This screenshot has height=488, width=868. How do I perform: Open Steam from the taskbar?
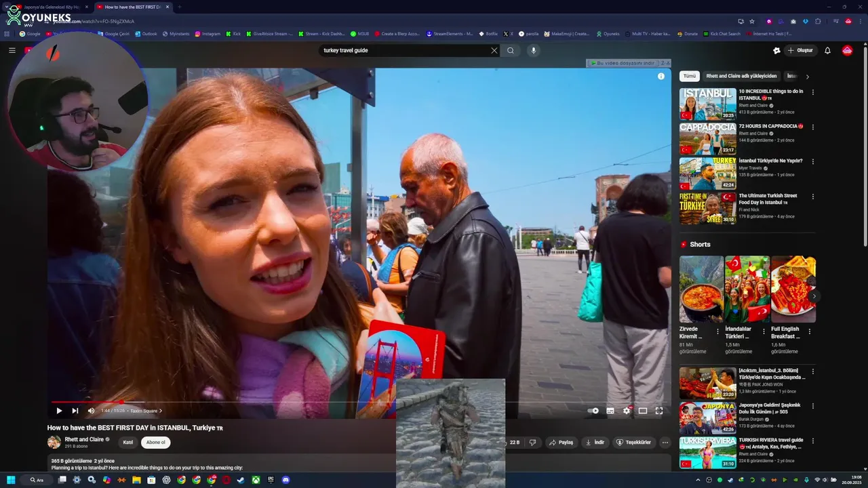(241, 480)
